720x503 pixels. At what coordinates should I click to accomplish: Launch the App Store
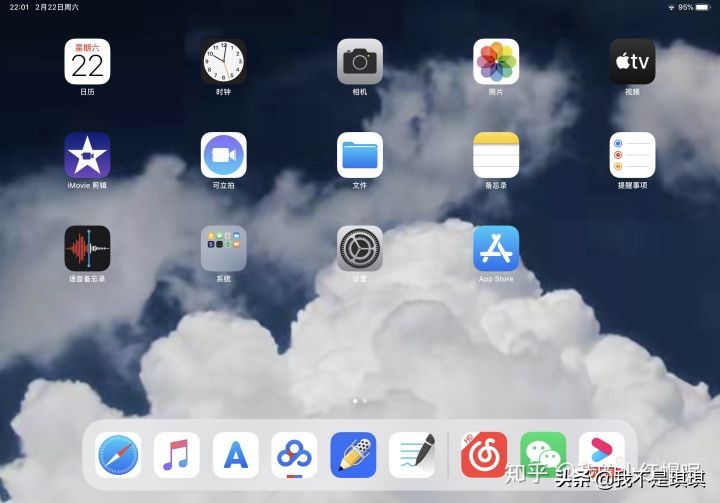point(496,248)
